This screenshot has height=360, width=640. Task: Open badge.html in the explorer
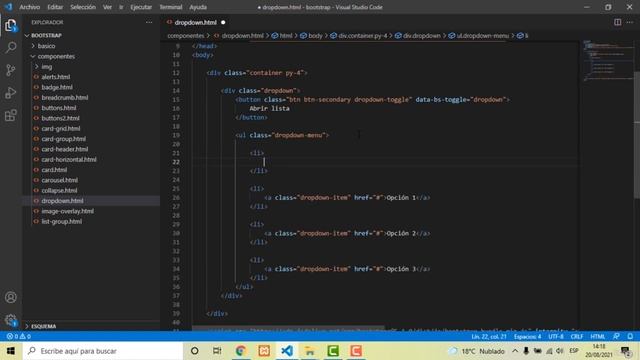(57, 87)
